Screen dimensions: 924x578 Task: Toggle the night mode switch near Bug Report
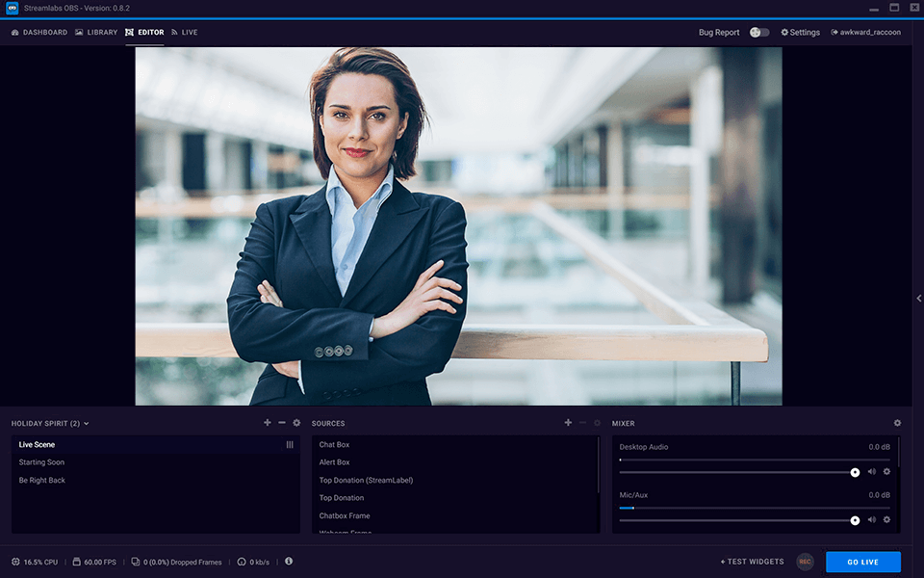click(758, 32)
